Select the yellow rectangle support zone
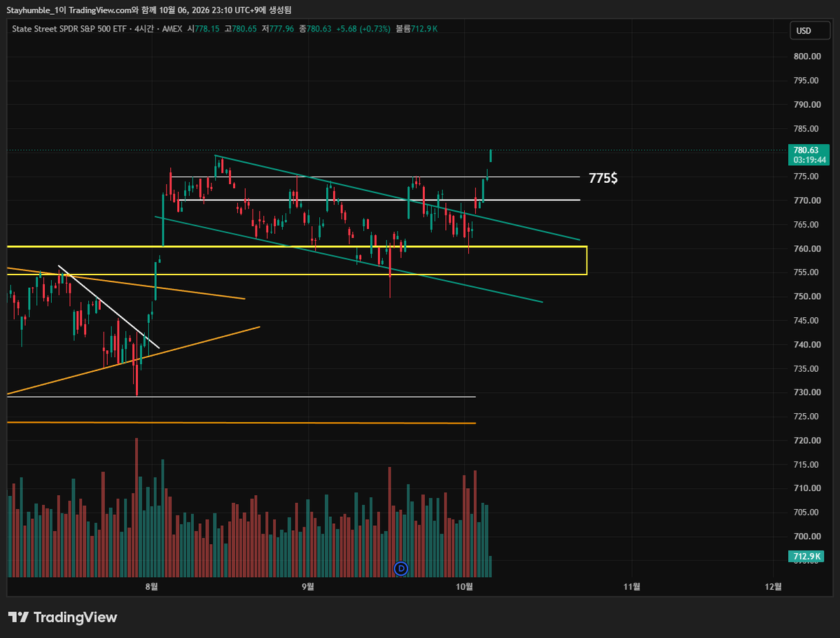This screenshot has width=840, height=638. coord(297,260)
